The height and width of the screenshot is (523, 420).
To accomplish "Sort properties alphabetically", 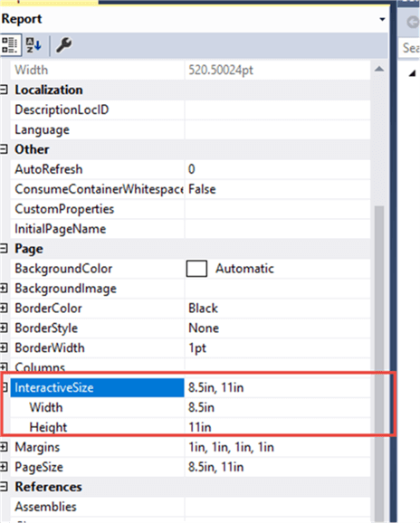I will pyautogui.click(x=33, y=45).
